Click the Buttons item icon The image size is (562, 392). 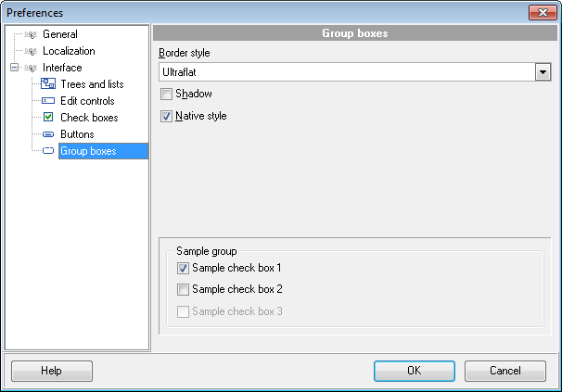tap(48, 135)
